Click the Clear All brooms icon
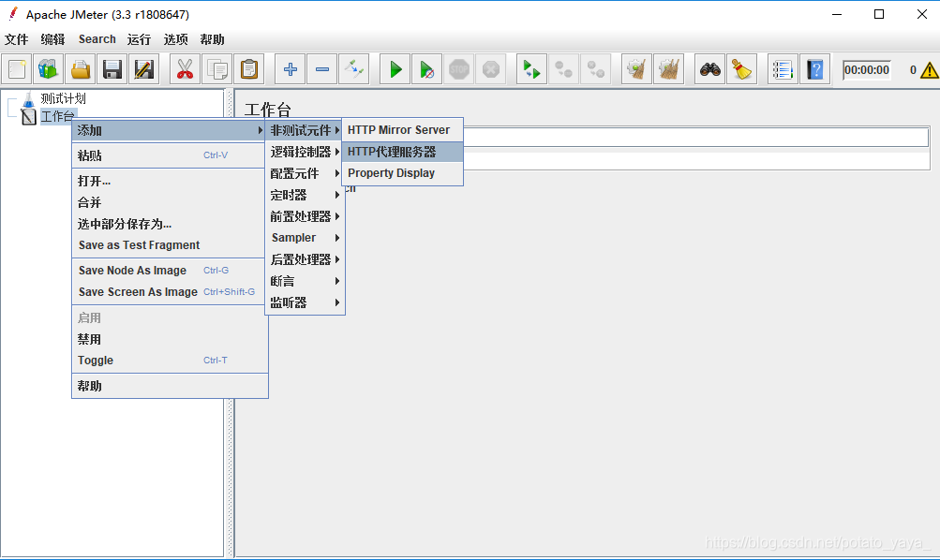This screenshot has width=940, height=560. [x=668, y=69]
